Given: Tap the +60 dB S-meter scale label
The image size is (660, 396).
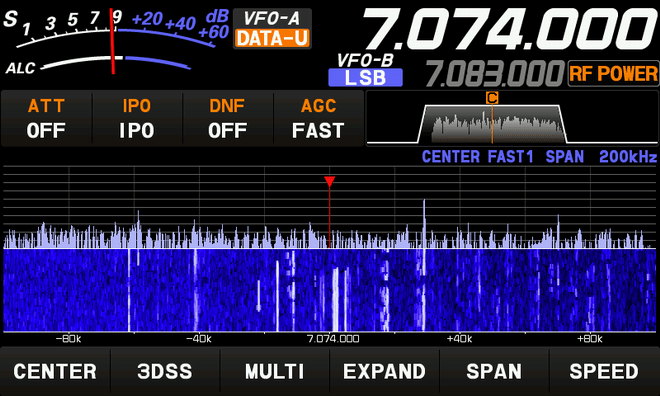Looking at the screenshot, I should 214,32.
